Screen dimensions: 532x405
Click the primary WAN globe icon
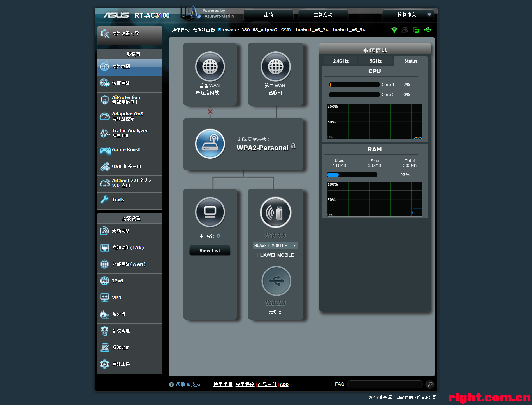(x=210, y=67)
